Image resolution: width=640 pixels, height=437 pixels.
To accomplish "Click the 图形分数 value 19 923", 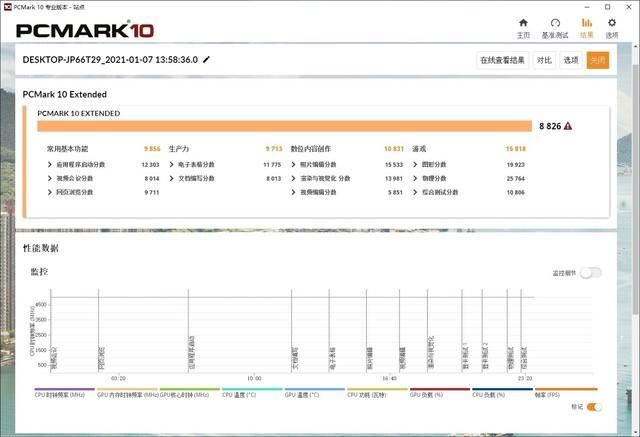I will (516, 164).
